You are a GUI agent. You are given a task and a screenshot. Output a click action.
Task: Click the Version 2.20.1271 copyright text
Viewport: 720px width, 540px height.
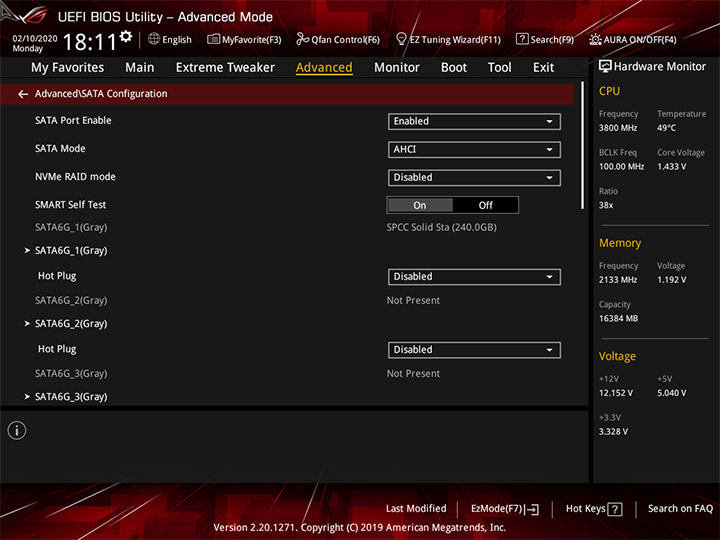[x=360, y=528]
